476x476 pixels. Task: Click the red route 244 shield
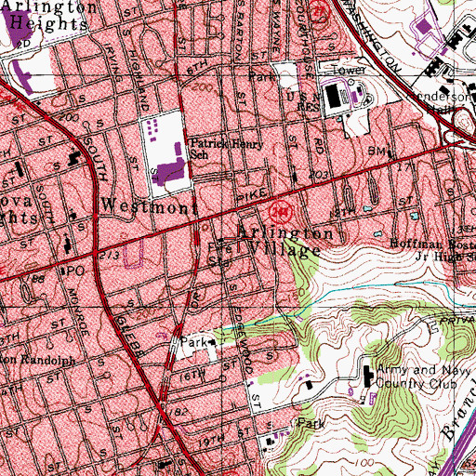point(281,213)
